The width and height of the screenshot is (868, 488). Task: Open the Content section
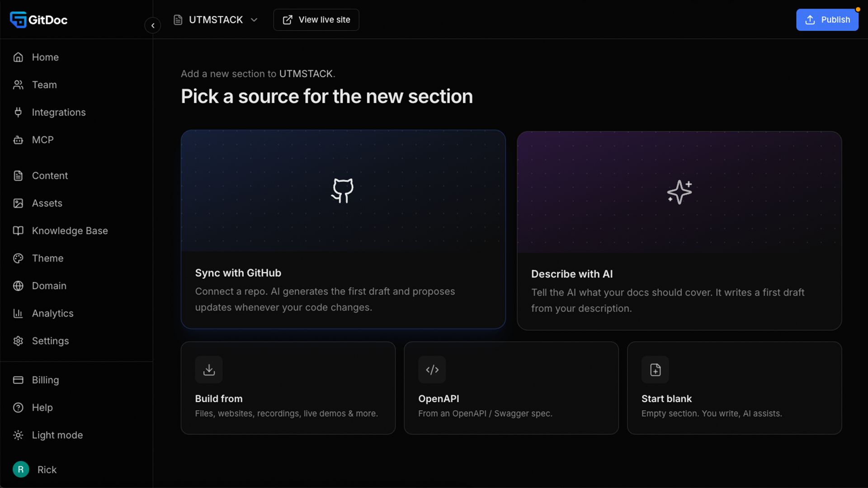tap(50, 176)
